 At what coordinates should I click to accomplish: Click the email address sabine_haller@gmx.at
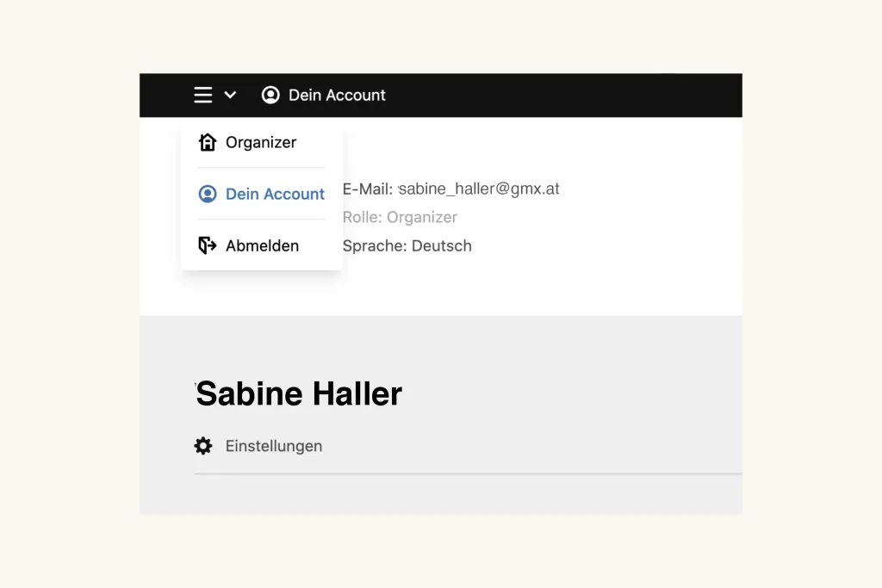pyautogui.click(x=479, y=189)
